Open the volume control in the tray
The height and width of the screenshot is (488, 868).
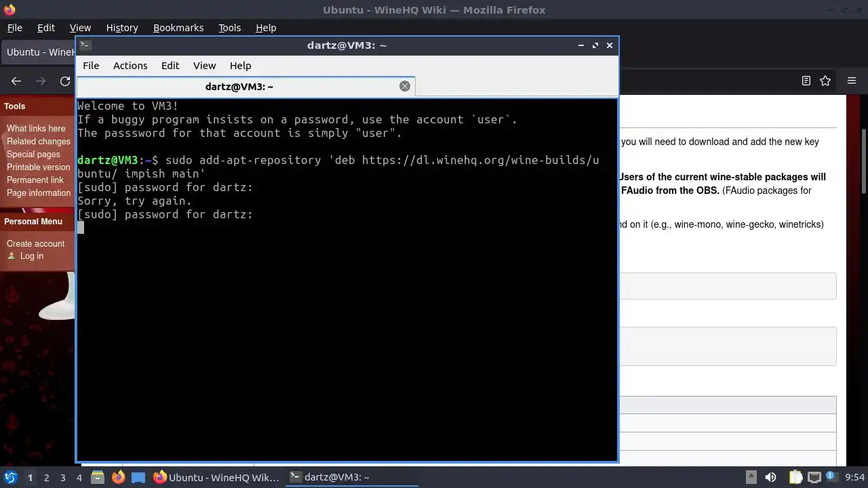point(770,477)
